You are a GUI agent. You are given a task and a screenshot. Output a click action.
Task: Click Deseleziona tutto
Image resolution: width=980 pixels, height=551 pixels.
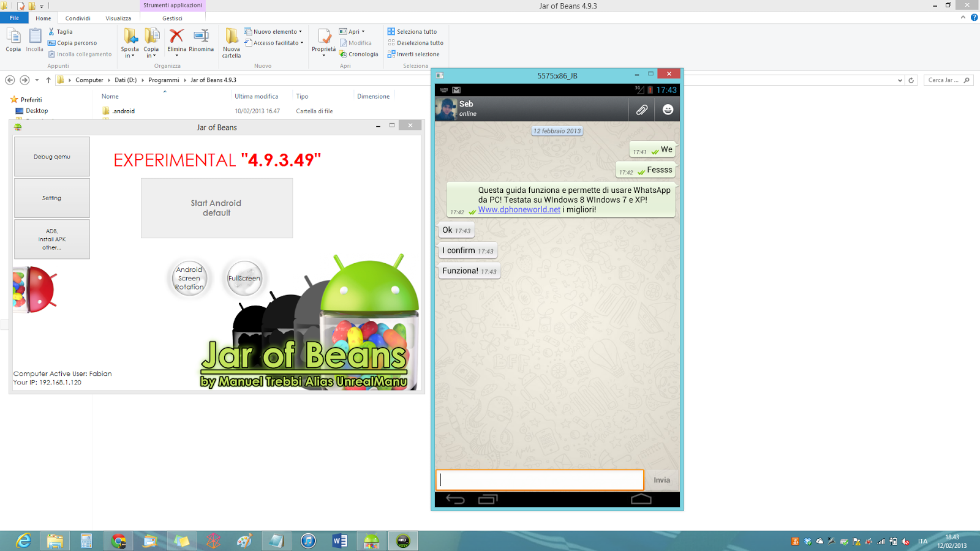(x=415, y=43)
